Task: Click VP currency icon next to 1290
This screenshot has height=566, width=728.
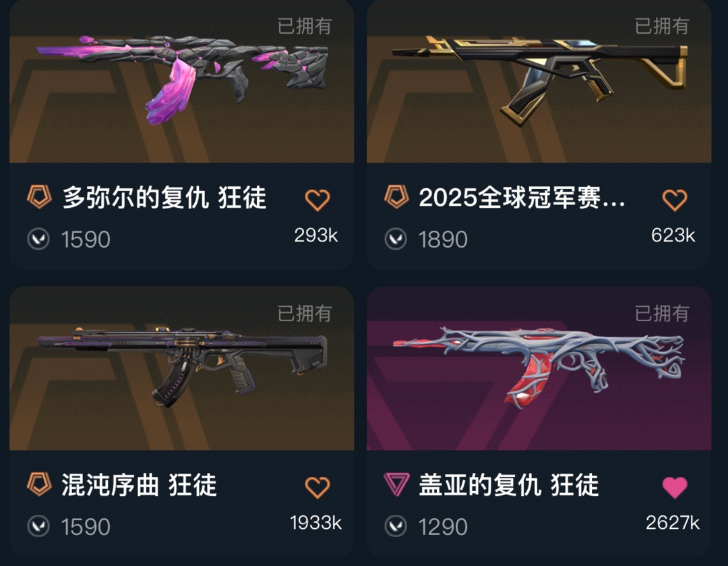Action: 396,526
